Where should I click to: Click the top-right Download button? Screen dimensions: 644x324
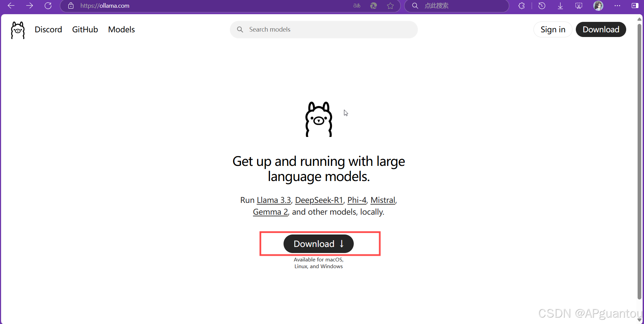[601, 30]
